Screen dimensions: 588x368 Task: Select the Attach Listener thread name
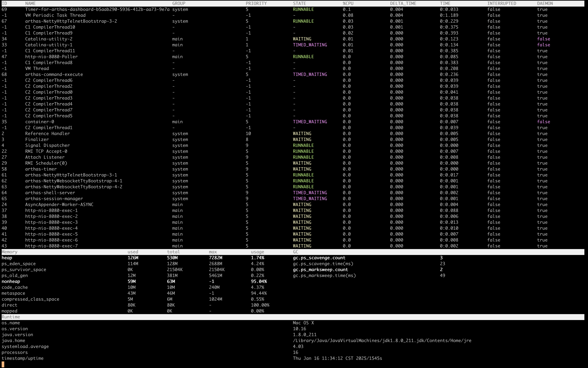[45, 157]
